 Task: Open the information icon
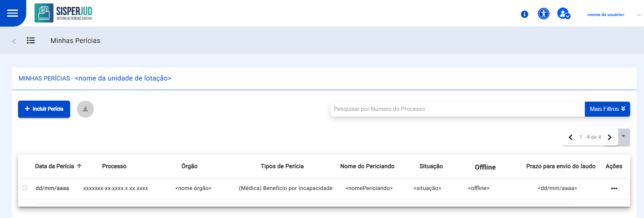pos(524,14)
